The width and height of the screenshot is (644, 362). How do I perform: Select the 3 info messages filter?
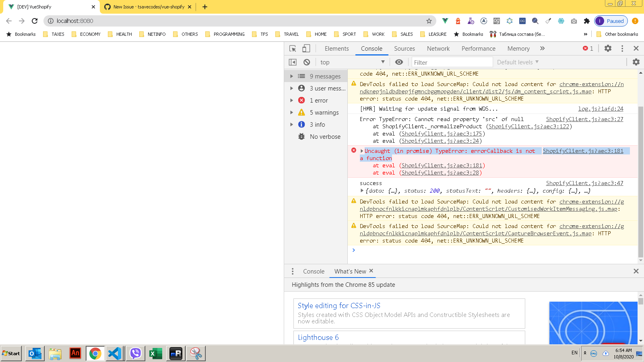coord(317,124)
